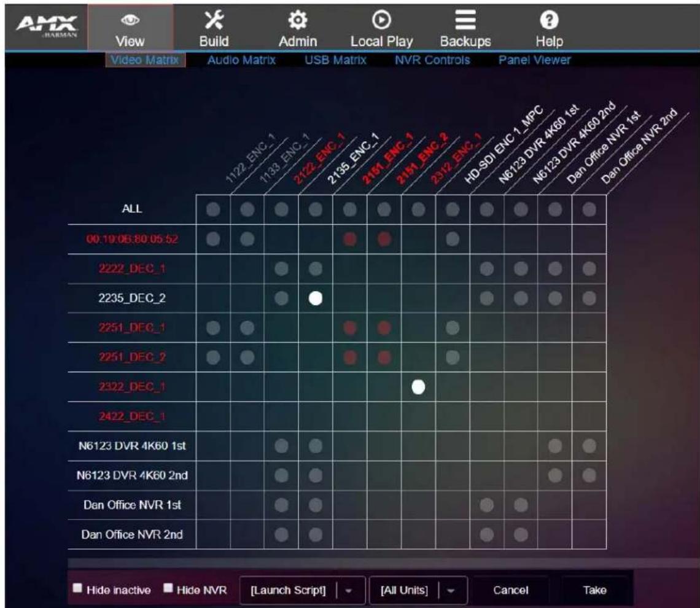Image resolution: width=700 pixels, height=608 pixels.
Task: Select N6123 DVR 4K60 1st row label
Action: point(132,445)
